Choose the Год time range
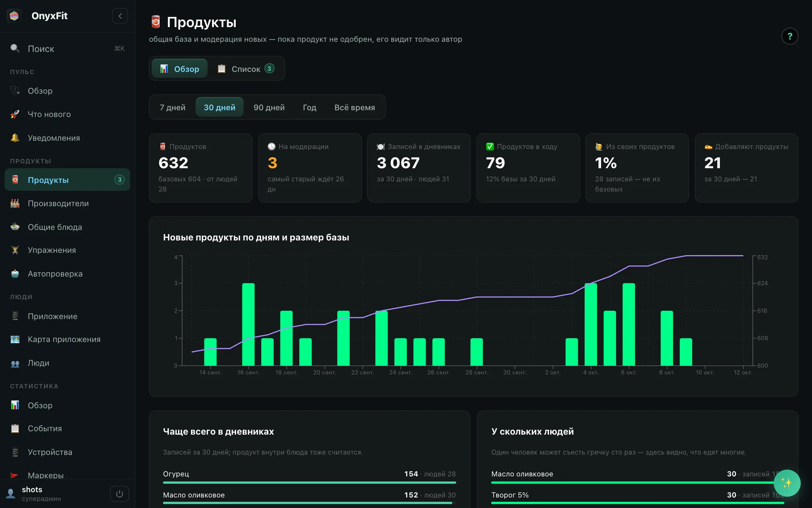The image size is (812, 508). [x=309, y=107]
